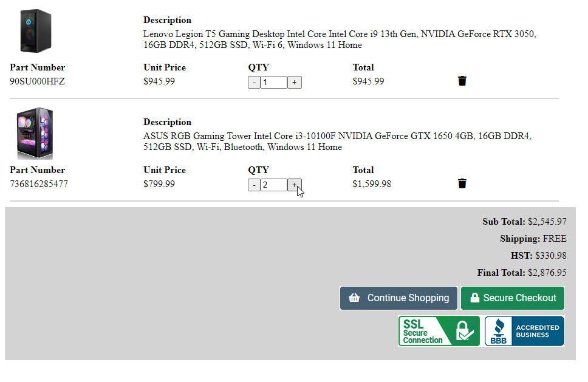
Task: Open the BBB Accredited Business badge
Action: [524, 331]
